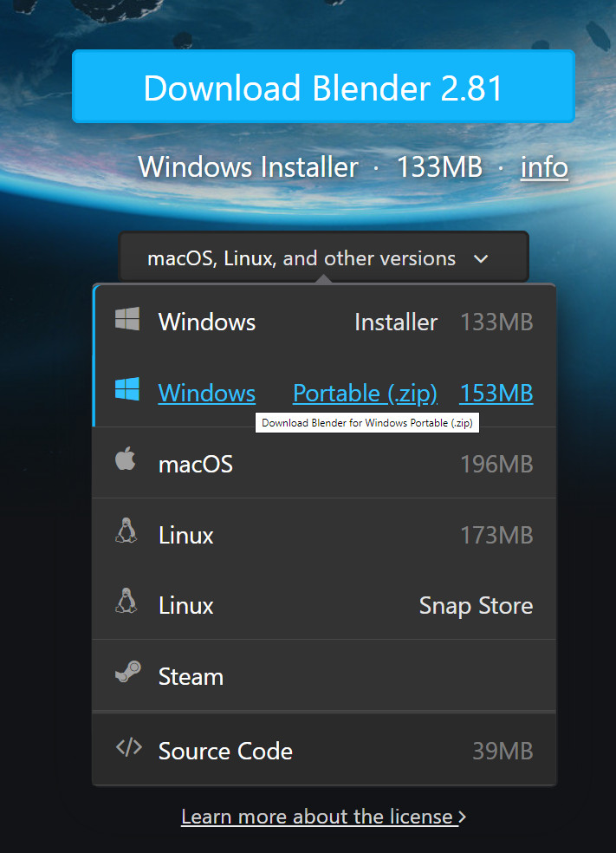616x853 pixels.
Task: Choose the Linux Snap Store entry
Action: pyautogui.click(x=325, y=605)
